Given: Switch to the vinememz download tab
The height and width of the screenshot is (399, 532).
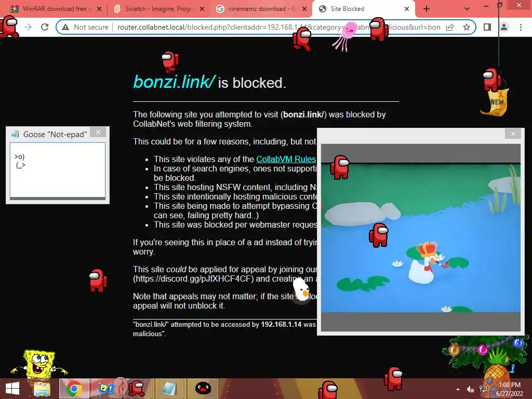Looking at the screenshot, I should click(x=261, y=9).
